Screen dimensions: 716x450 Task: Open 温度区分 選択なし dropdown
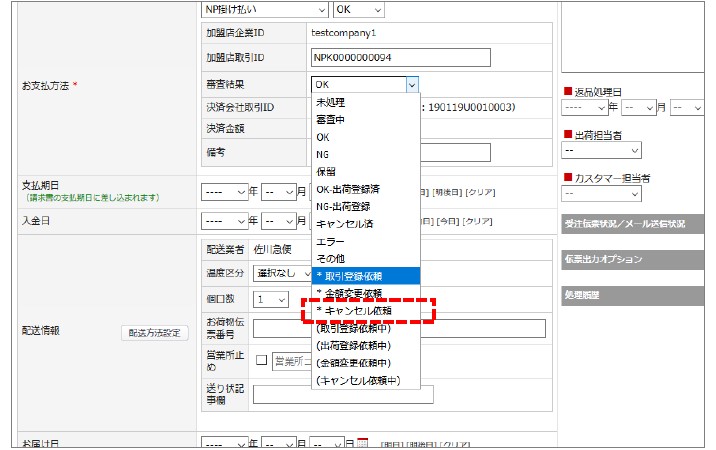(x=283, y=273)
